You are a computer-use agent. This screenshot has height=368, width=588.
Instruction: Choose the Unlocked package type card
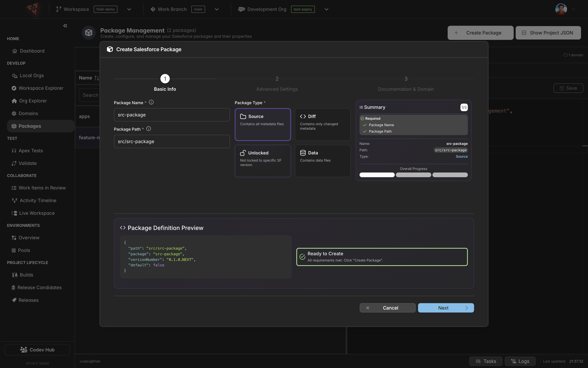coord(263,161)
